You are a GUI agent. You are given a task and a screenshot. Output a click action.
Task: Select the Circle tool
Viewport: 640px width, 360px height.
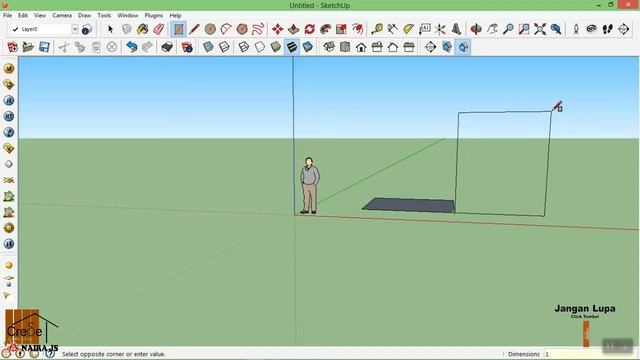coord(210,29)
